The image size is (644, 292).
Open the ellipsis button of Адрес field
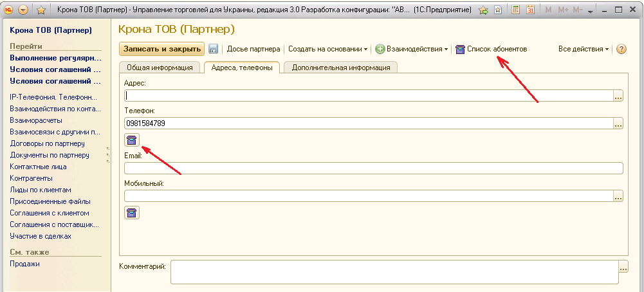(x=618, y=96)
